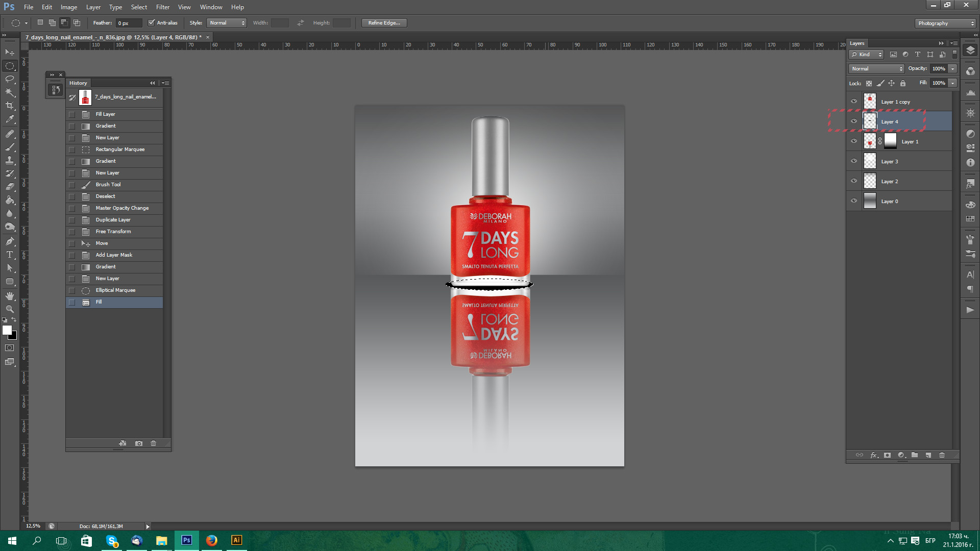Image resolution: width=980 pixels, height=551 pixels.
Task: Hide Layer 4 visibility eye
Action: pyautogui.click(x=854, y=121)
